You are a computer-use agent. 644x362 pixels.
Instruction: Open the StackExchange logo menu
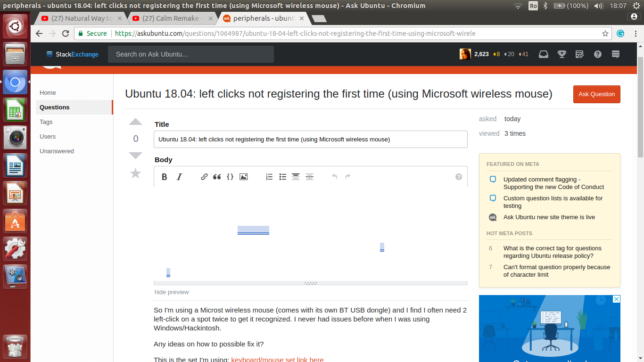pyautogui.click(x=72, y=54)
